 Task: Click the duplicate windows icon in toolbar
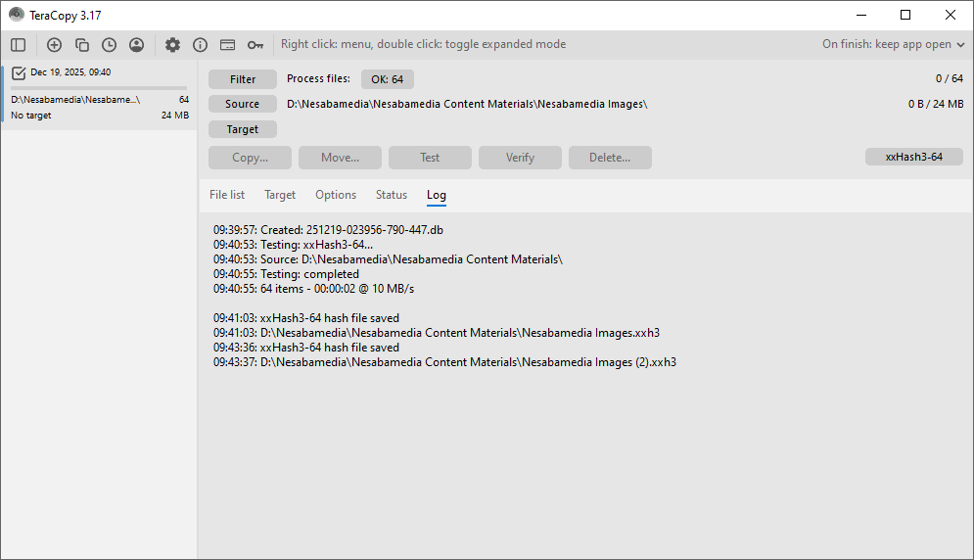[82, 45]
